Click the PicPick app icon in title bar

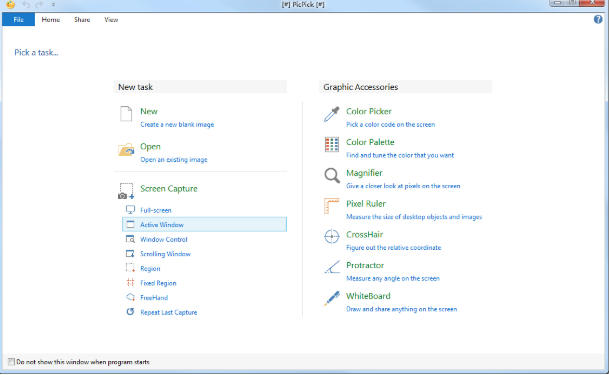point(10,4)
